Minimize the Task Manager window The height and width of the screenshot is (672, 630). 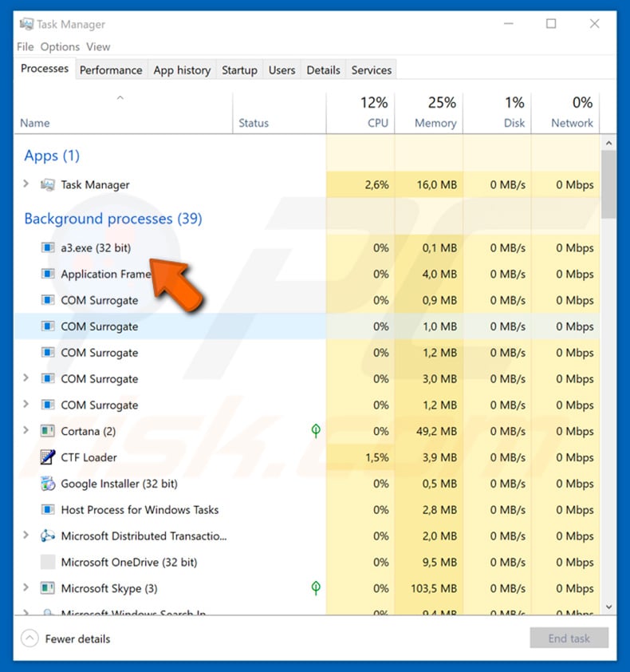click(508, 24)
